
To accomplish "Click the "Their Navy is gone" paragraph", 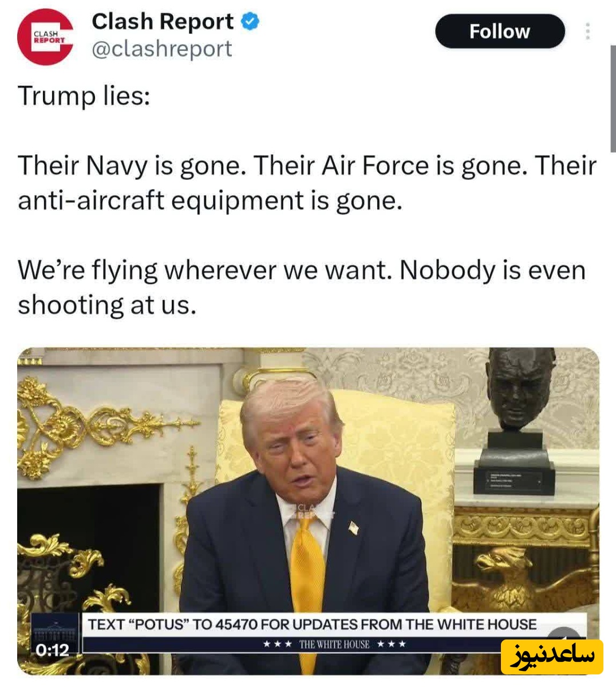I will click(x=307, y=183).
